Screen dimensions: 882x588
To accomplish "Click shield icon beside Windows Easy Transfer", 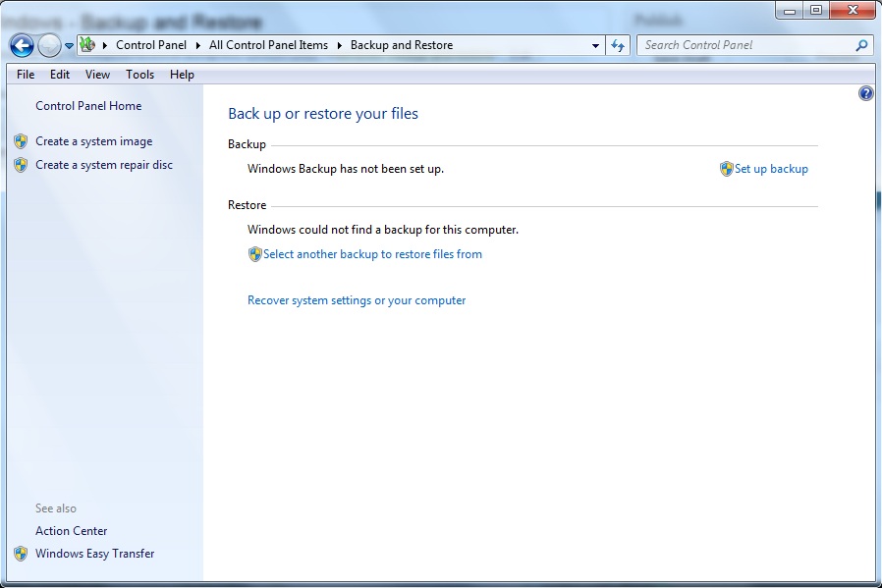I will point(21,554).
